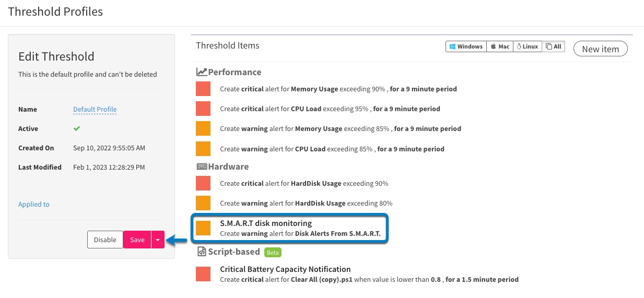Click the Hardware keyboard icon
This screenshot has height=298, width=644.
[x=202, y=166]
